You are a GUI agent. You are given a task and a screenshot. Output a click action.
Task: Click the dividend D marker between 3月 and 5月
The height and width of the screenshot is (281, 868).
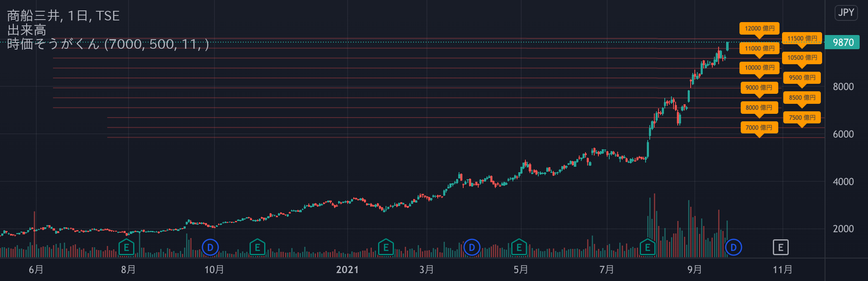click(x=472, y=248)
